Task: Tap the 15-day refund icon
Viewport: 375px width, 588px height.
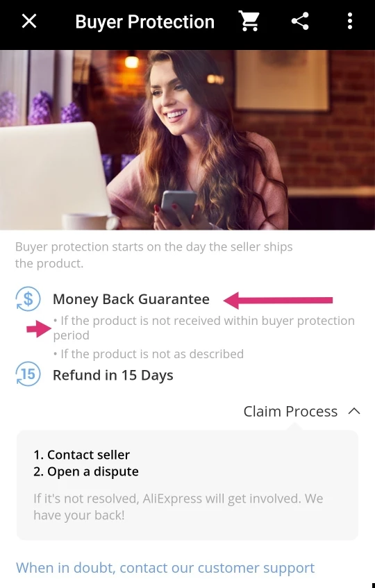Action: point(28,374)
